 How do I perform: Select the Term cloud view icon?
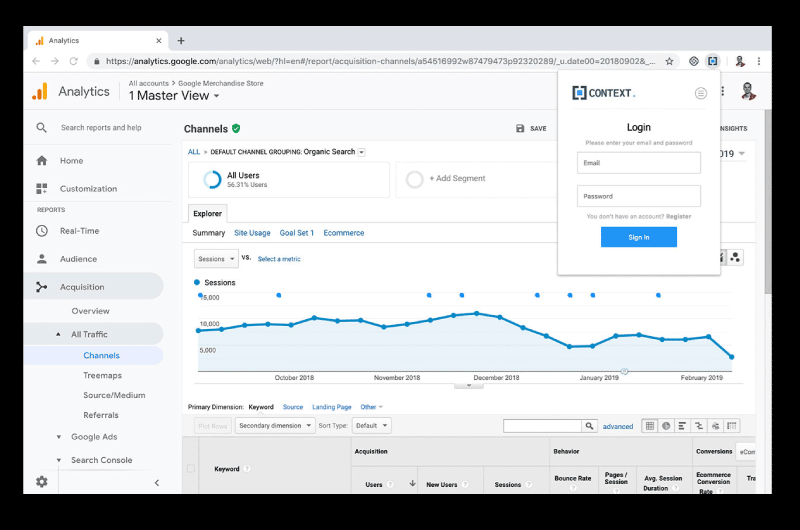point(715,426)
